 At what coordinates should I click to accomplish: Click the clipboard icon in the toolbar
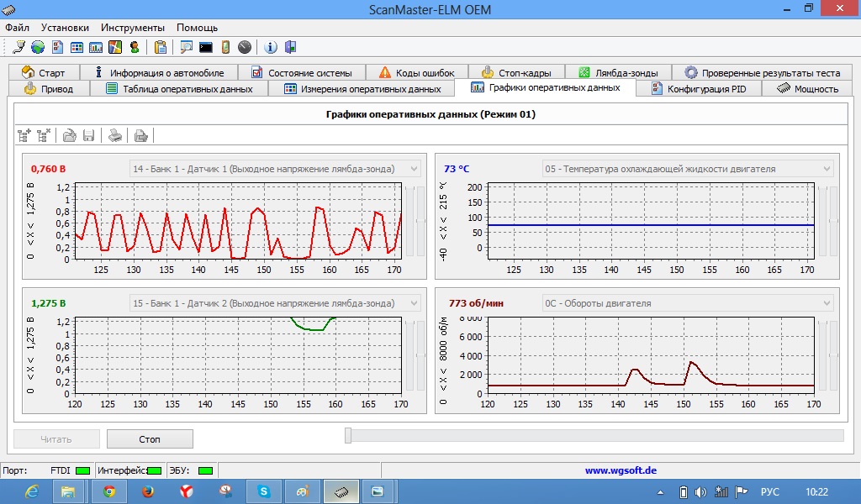161,47
